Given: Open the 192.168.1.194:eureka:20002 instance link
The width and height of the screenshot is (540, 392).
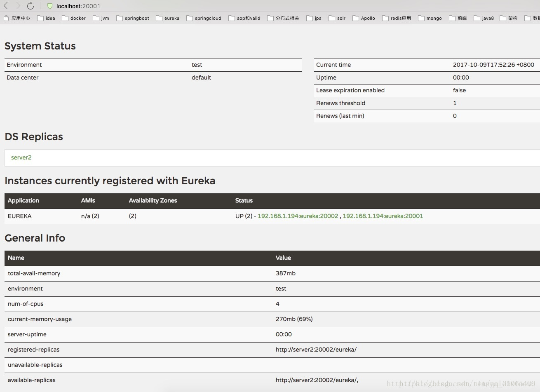Looking at the screenshot, I should point(298,216).
